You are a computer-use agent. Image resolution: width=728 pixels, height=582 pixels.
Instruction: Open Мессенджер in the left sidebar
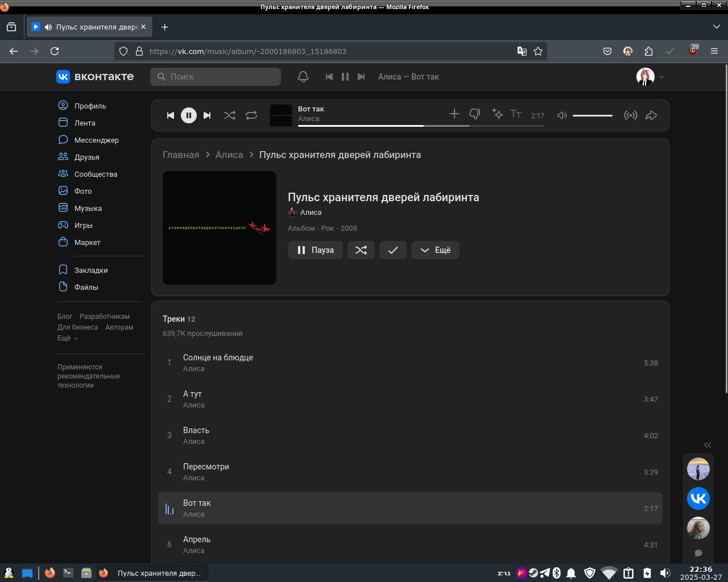96,140
